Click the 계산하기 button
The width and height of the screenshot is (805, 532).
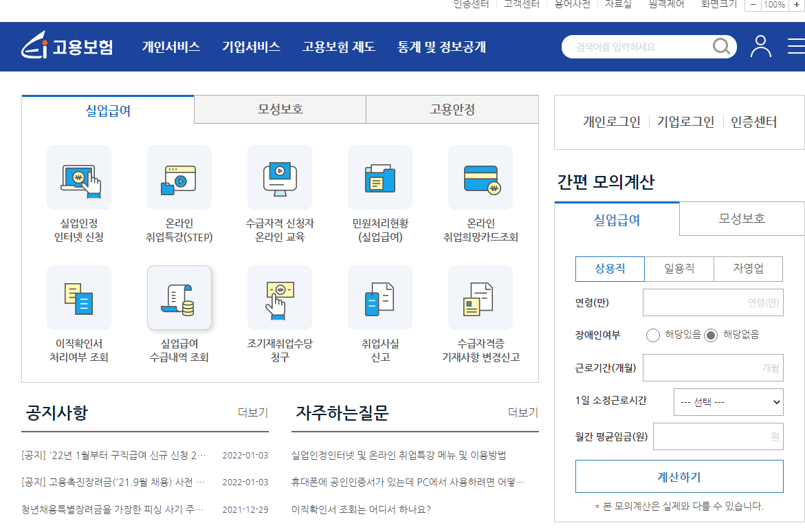pos(679,476)
